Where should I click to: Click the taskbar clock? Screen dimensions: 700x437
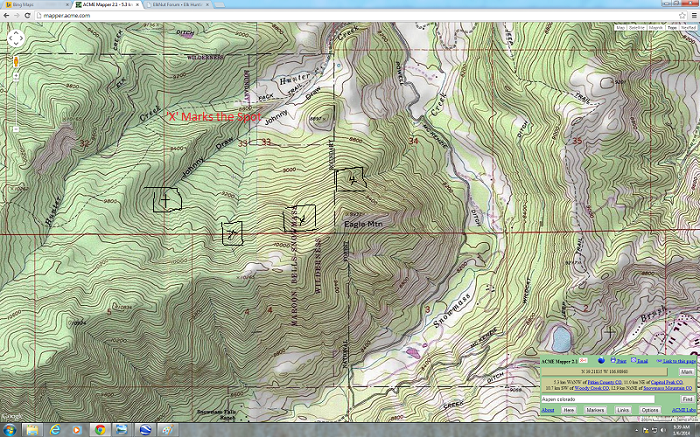point(680,430)
